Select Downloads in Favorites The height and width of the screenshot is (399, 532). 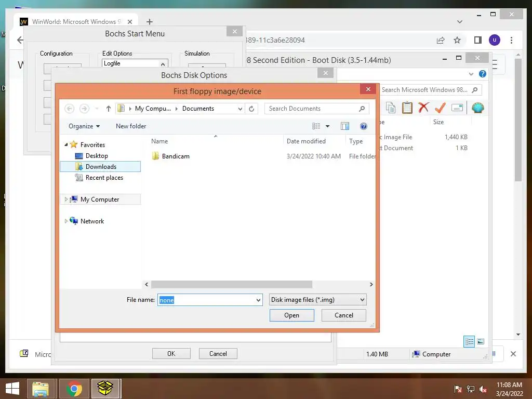(x=101, y=167)
